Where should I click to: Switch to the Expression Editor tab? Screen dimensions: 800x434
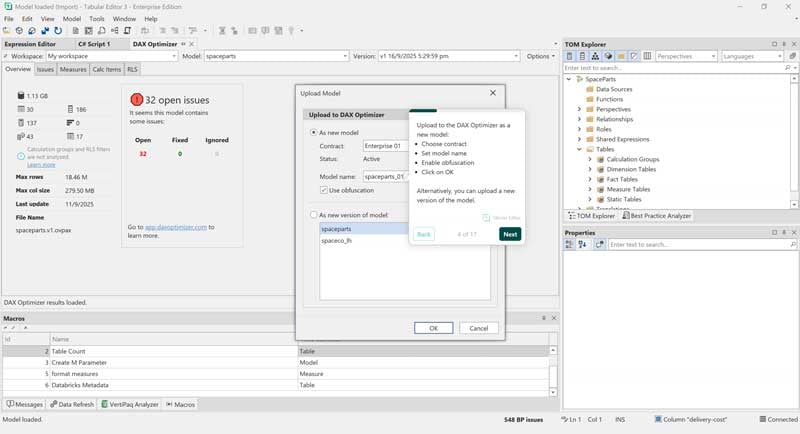[x=30, y=44]
